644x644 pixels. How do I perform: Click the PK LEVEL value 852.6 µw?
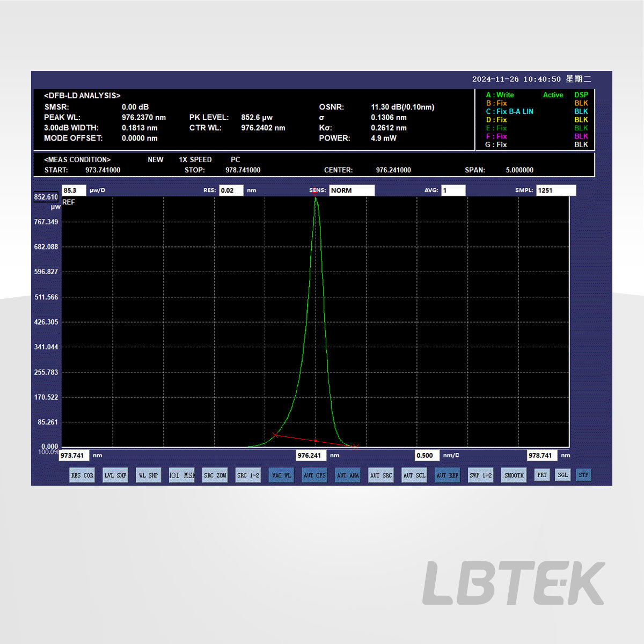[x=257, y=118]
